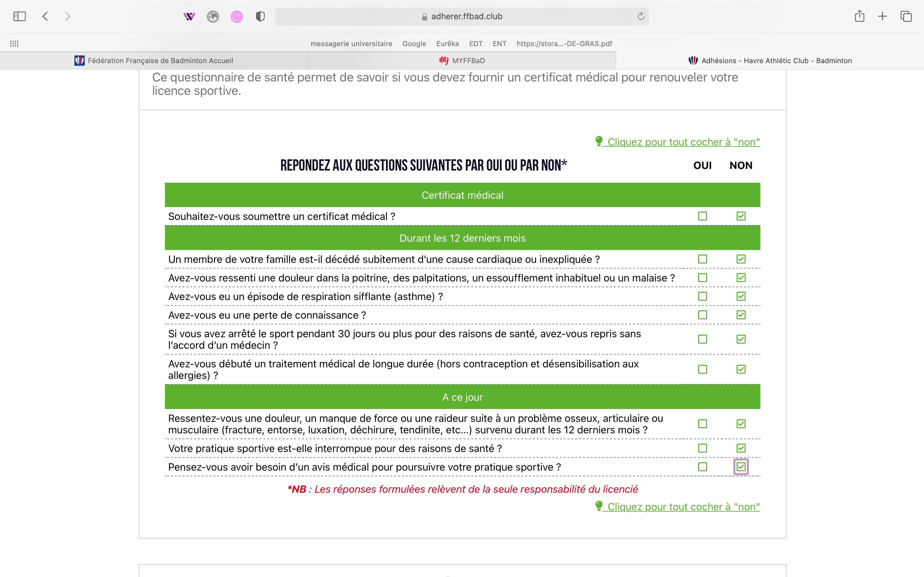The height and width of the screenshot is (577, 924).
Task: Uncheck NON for perte de connaissance
Action: [741, 315]
